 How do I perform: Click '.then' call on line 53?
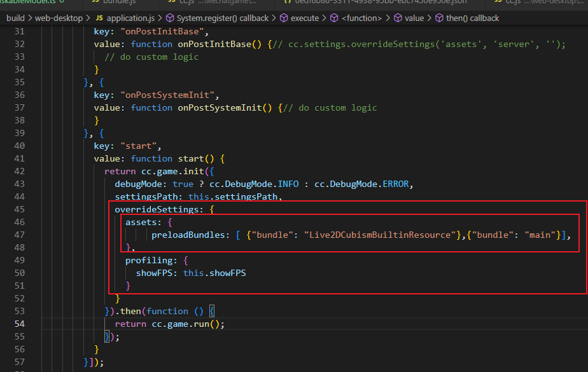click(x=128, y=312)
